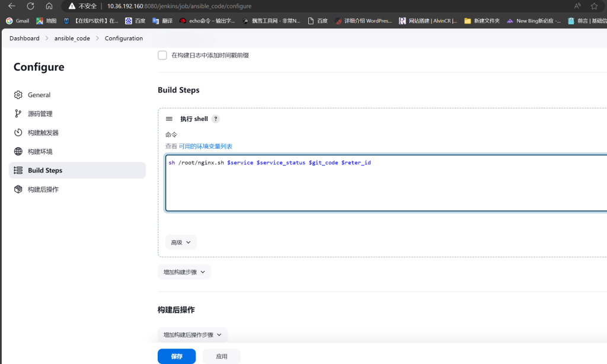Open the 网站搭建 AlvinCR bookmark
607x364 pixels.
[x=428, y=21]
